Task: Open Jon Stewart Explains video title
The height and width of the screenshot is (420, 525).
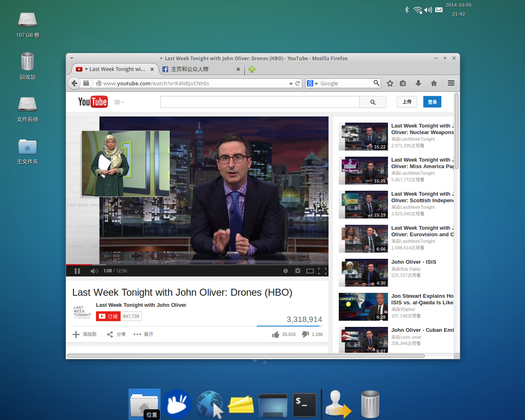Action: pyautogui.click(x=422, y=299)
